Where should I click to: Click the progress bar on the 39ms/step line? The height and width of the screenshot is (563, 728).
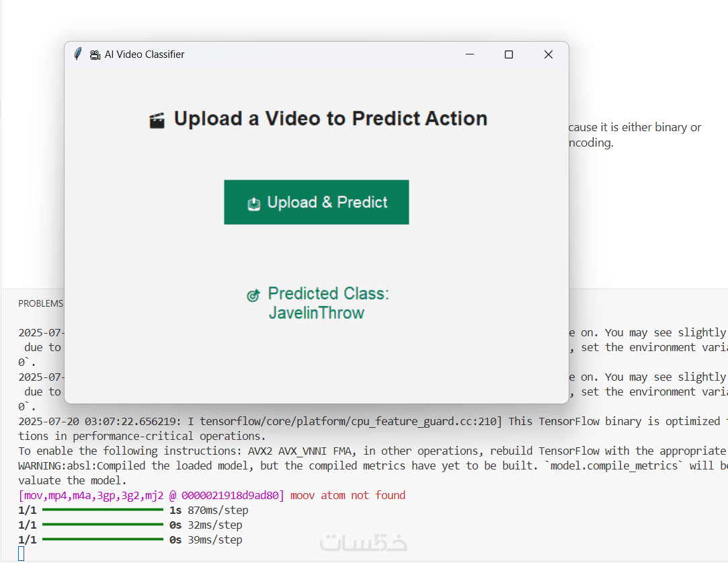point(103,539)
